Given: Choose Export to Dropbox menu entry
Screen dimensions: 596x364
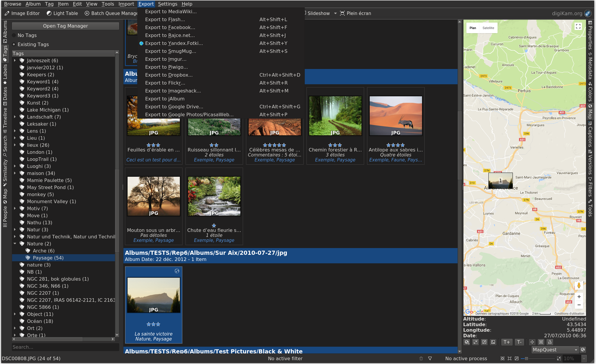Looking at the screenshot, I should coord(169,75).
